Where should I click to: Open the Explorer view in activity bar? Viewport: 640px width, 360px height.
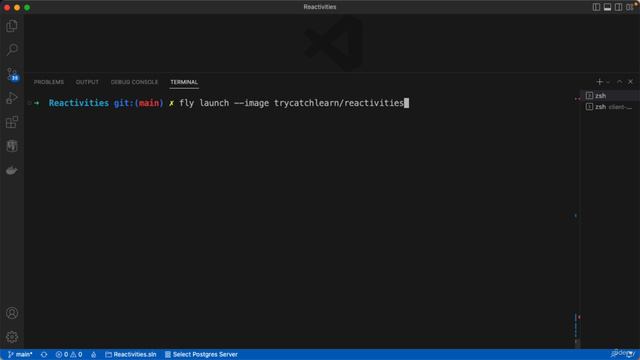click(x=12, y=26)
